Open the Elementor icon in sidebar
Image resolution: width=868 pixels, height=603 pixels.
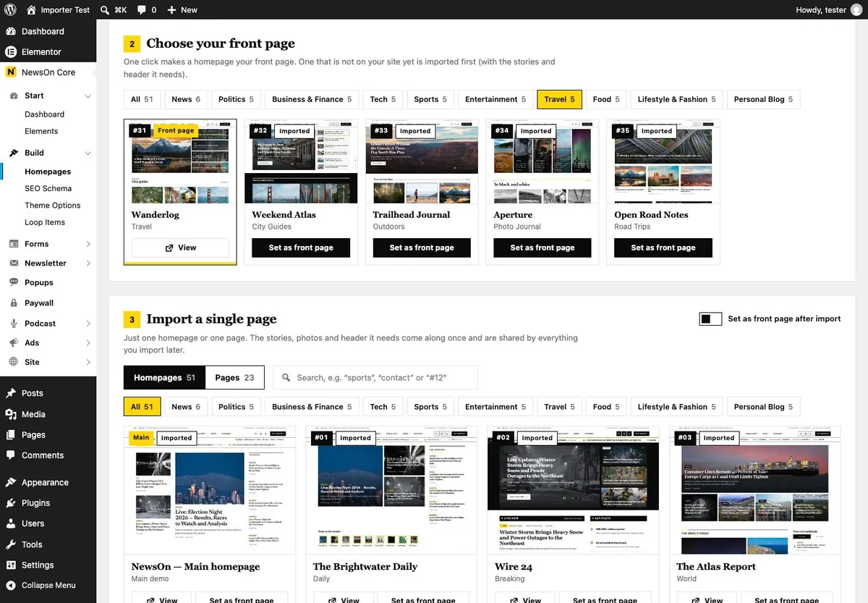pyautogui.click(x=11, y=52)
